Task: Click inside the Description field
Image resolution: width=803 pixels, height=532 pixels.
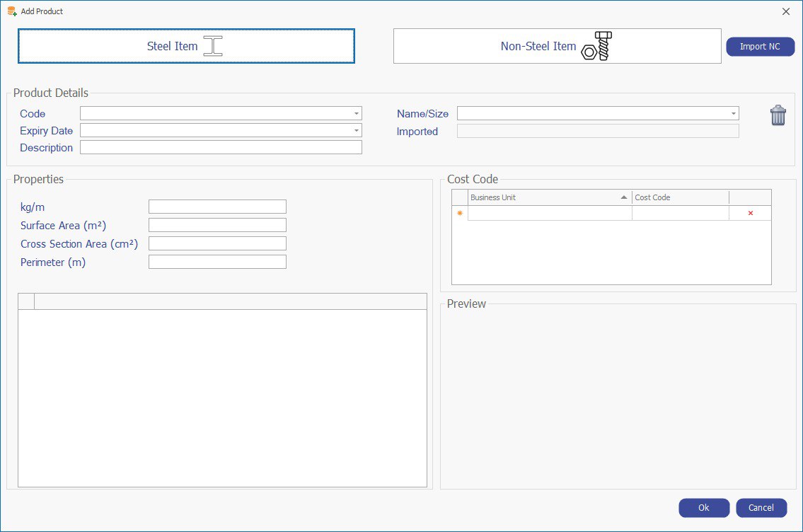Action: (221, 147)
